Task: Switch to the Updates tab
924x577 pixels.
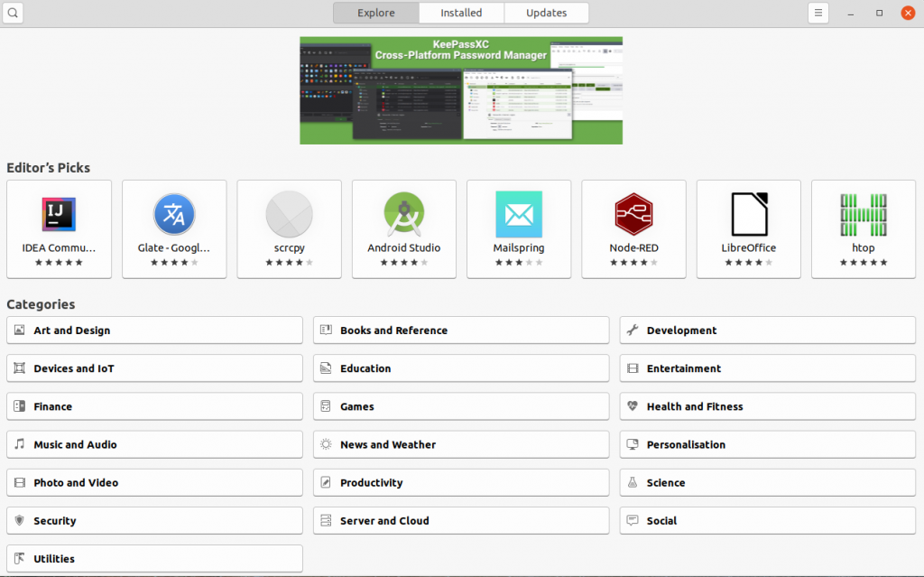Action: point(546,13)
